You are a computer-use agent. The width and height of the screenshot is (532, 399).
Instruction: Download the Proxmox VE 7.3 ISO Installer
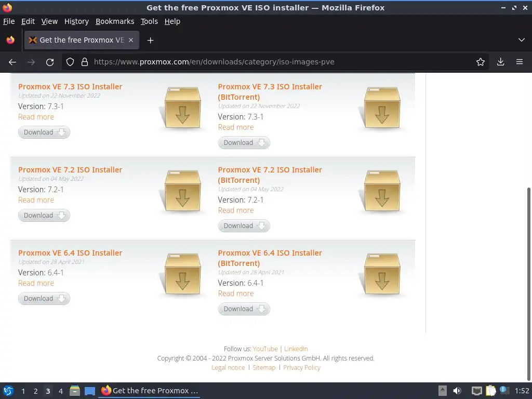pyautogui.click(x=44, y=132)
